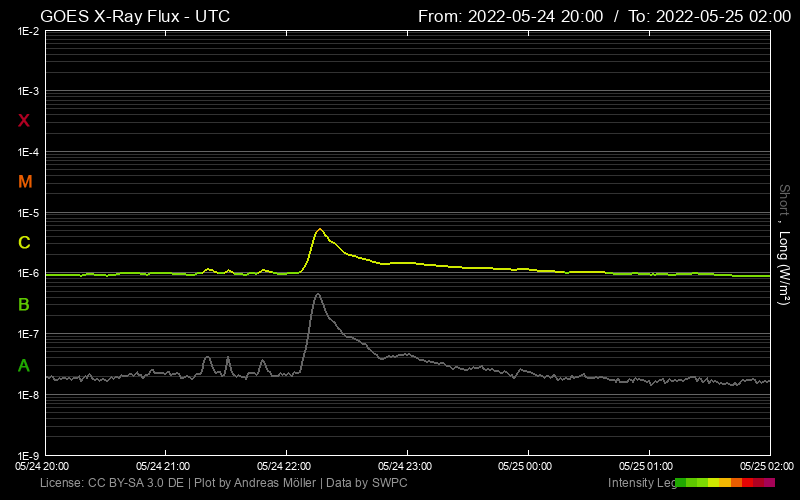800x500 pixels.
Task: Click the 05/24 20:00 time axis label
Action: click(42, 466)
